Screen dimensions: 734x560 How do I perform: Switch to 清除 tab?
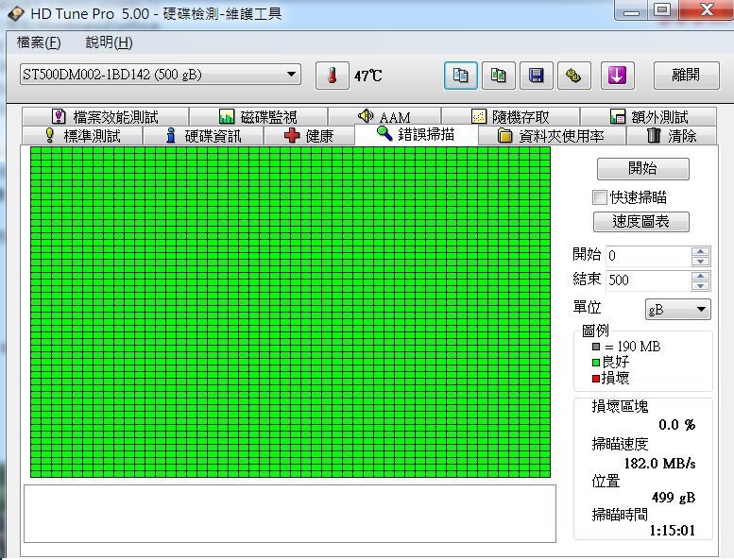(672, 136)
